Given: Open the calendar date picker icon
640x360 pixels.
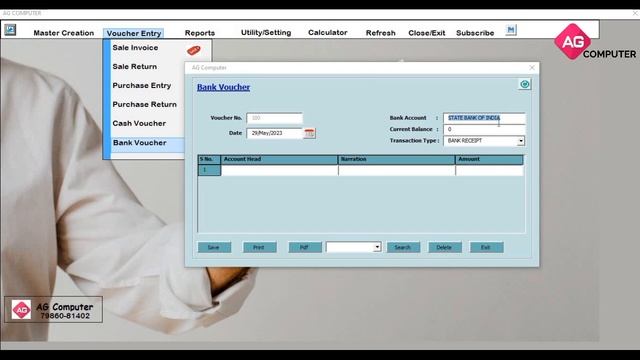Looking at the screenshot, I should (309, 133).
